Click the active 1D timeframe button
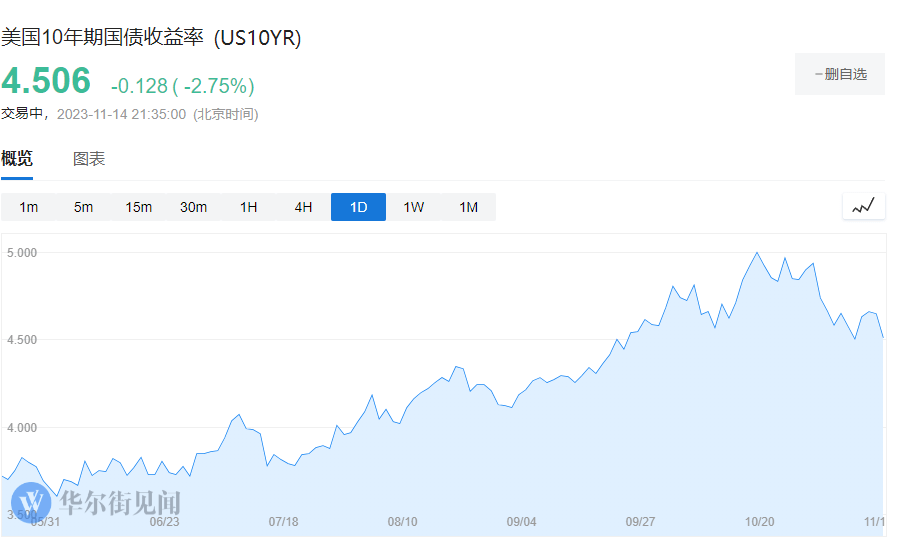 pos(358,207)
